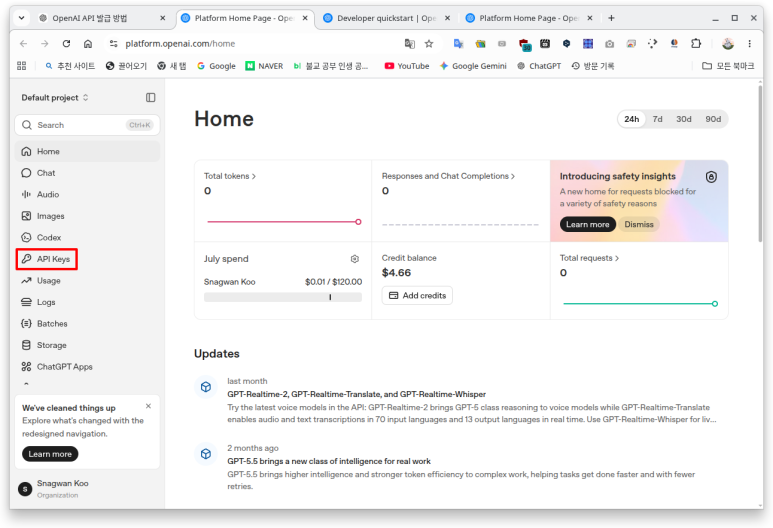Viewport: 773px width, 528px height.
Task: Open the apps grid icon in bookmarks bar
Action: coord(22,66)
